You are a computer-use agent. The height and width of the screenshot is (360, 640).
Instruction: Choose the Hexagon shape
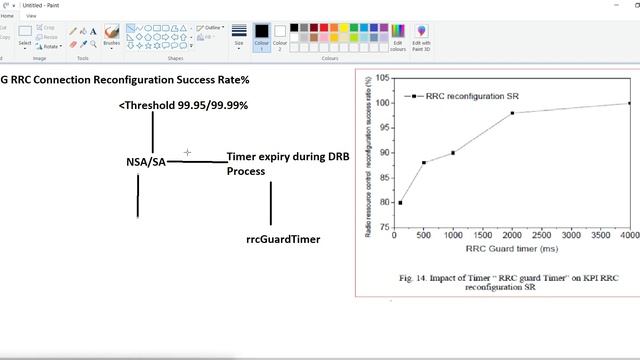click(x=157, y=37)
